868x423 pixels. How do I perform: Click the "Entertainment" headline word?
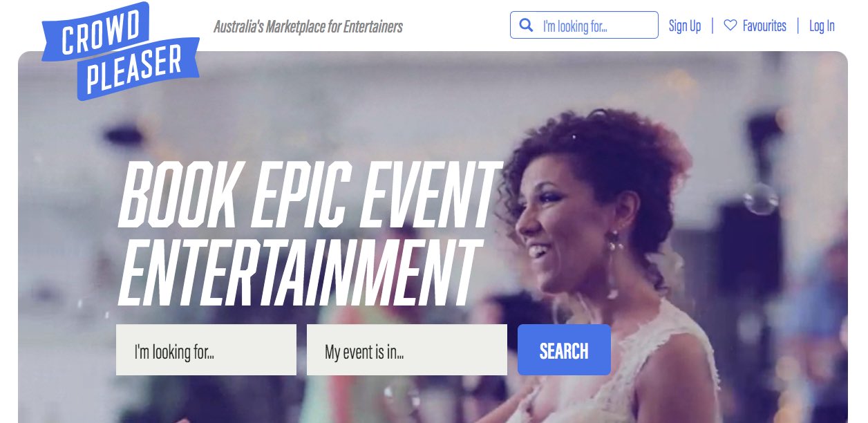click(x=299, y=272)
